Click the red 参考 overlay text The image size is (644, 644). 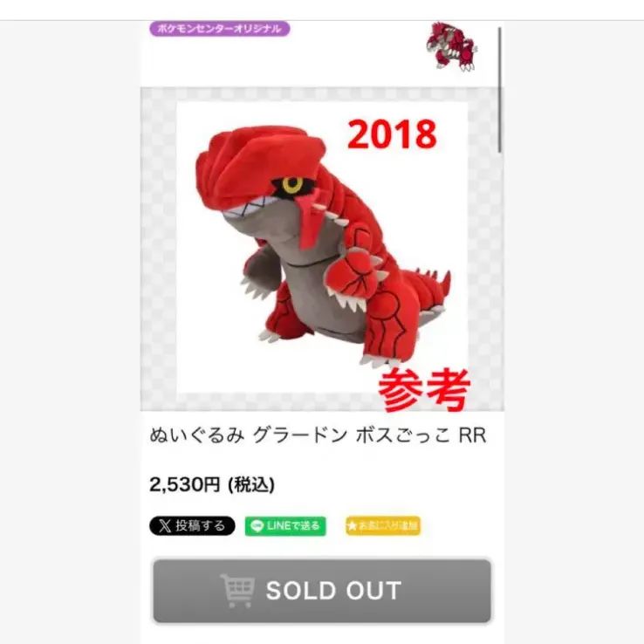point(424,390)
